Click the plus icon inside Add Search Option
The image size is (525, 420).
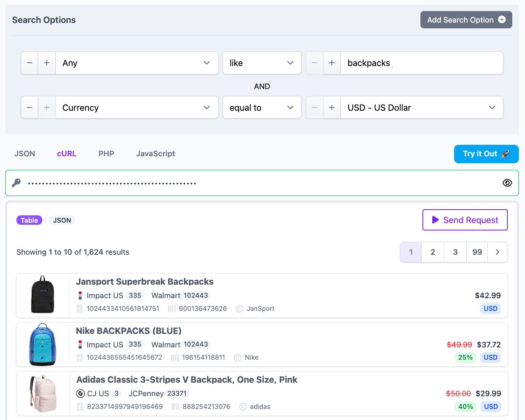[x=502, y=19]
